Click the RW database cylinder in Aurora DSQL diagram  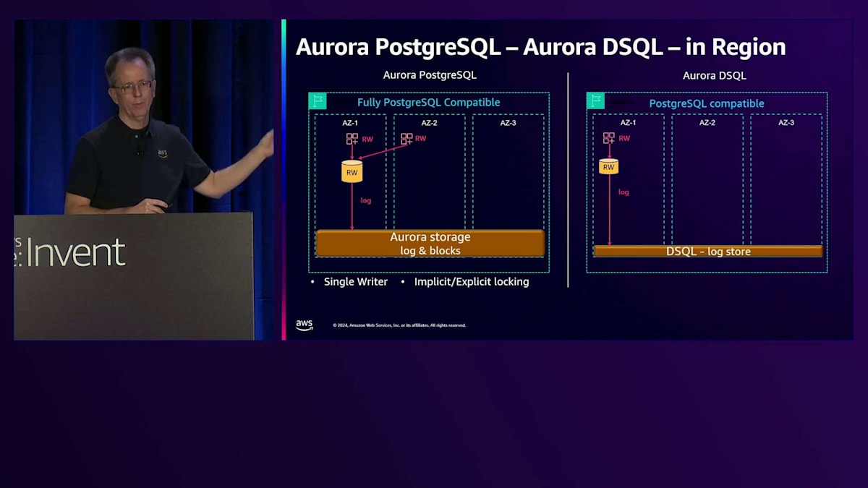[x=609, y=167]
